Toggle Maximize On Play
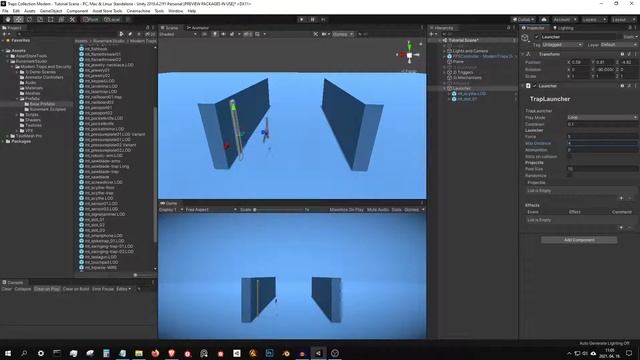 346,209
